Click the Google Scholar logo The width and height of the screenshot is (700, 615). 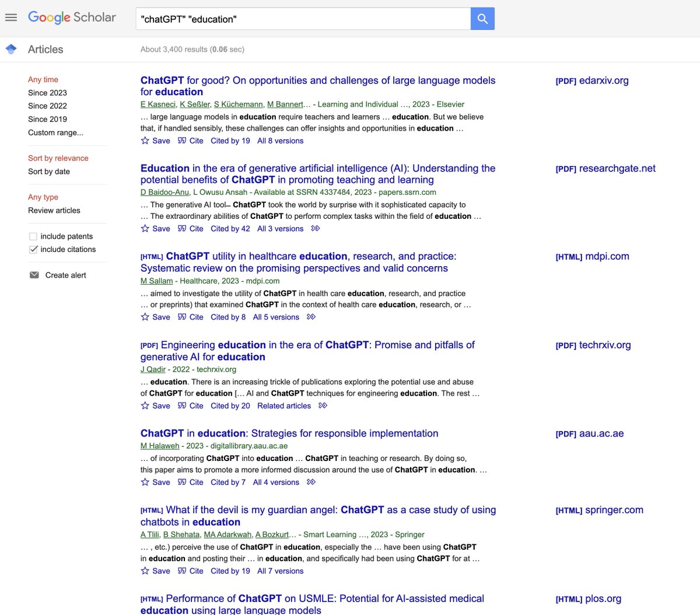coord(72,18)
